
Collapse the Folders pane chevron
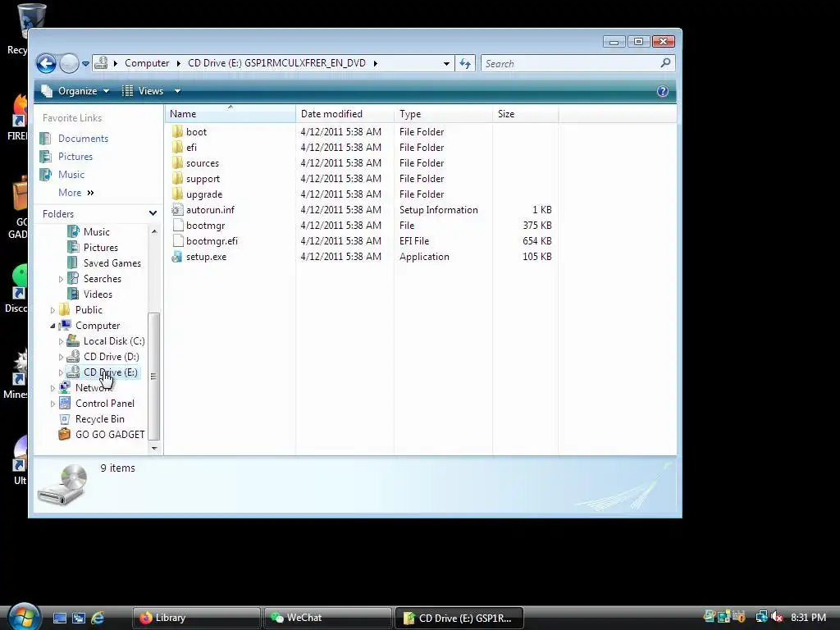[x=153, y=213]
